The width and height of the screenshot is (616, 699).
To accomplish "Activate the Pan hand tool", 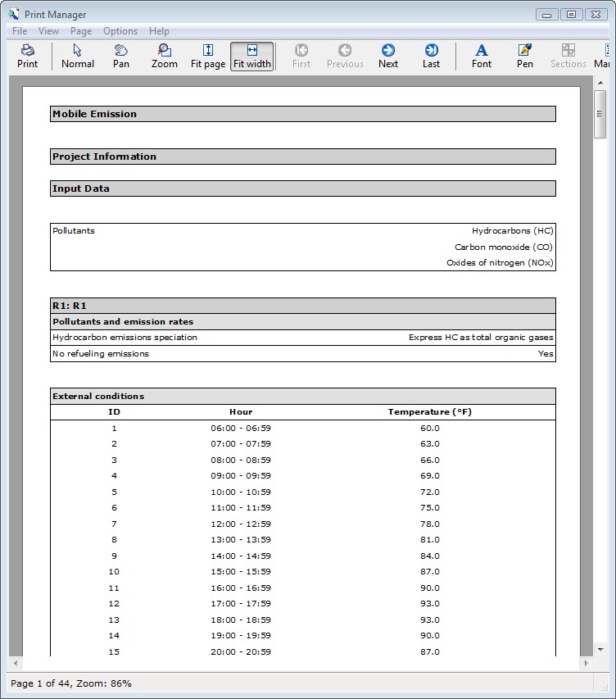I will tap(121, 56).
